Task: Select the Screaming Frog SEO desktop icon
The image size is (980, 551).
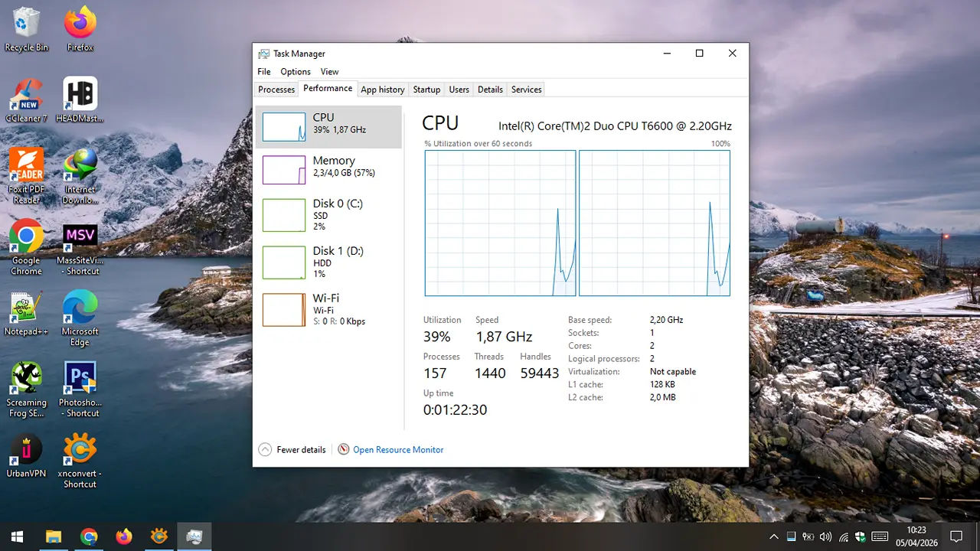Action: tap(26, 390)
